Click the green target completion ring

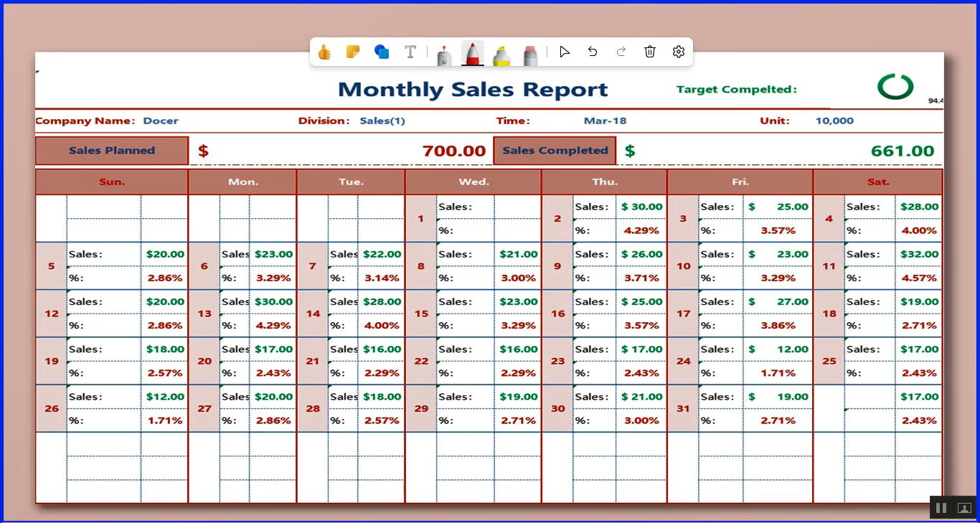pyautogui.click(x=895, y=87)
